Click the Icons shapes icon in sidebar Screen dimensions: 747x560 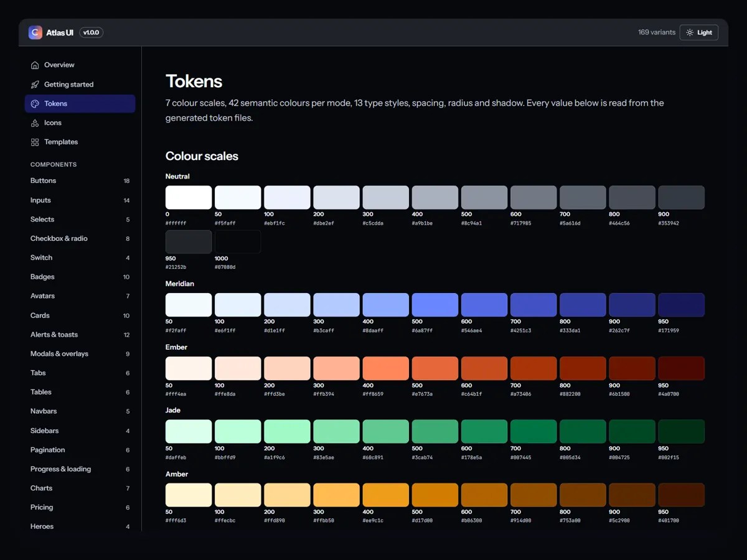click(35, 123)
